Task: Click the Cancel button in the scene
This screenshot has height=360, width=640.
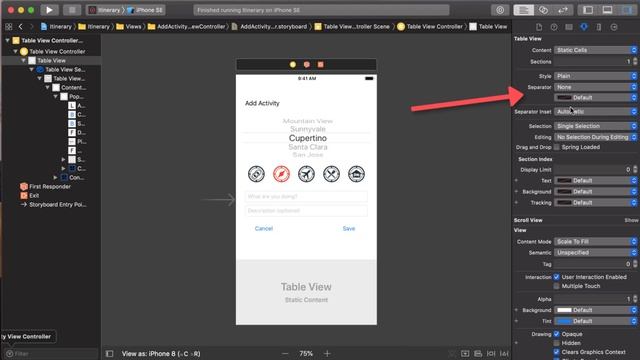Action: click(264, 229)
